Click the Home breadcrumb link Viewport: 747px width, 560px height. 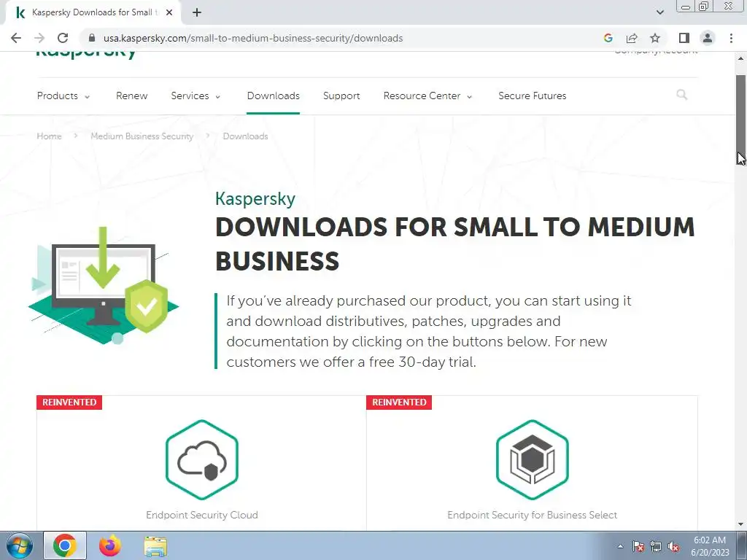tap(49, 136)
